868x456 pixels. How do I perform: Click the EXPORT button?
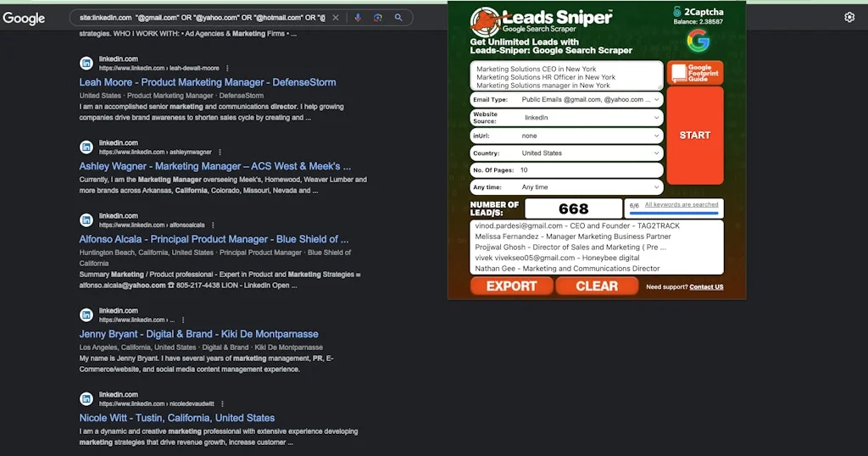point(511,286)
